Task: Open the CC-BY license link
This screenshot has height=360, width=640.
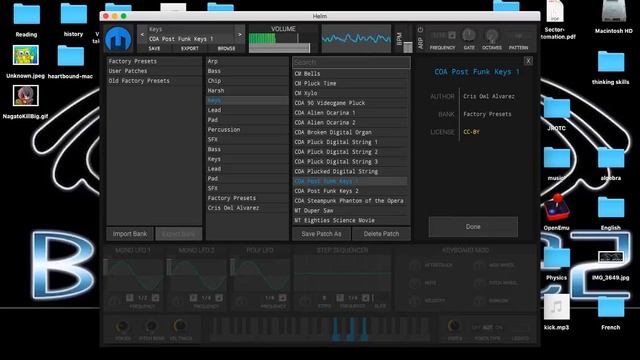Action: 471,132
